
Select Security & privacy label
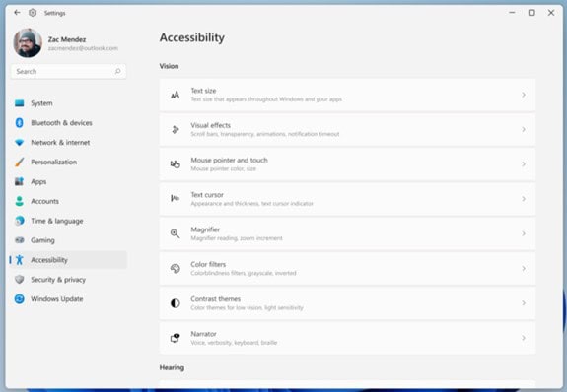tap(58, 280)
